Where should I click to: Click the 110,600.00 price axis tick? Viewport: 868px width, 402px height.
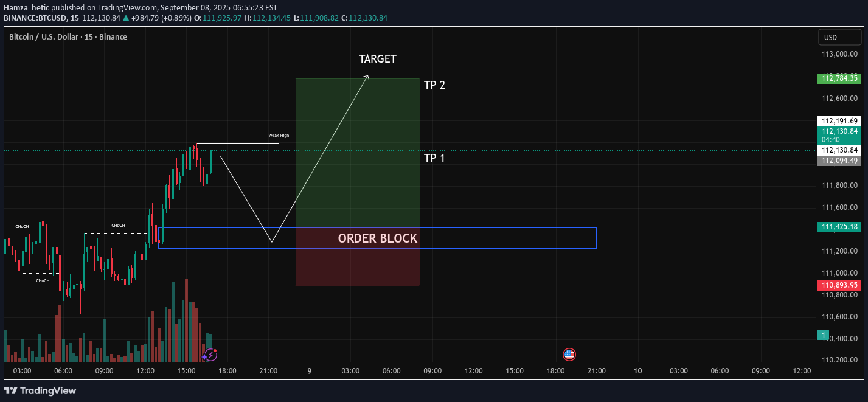coord(839,317)
